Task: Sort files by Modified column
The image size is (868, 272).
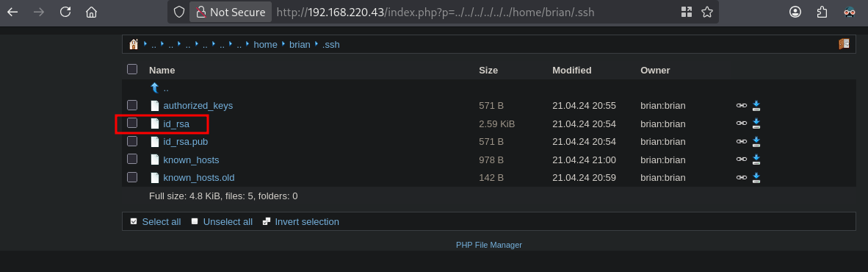Action: click(572, 71)
